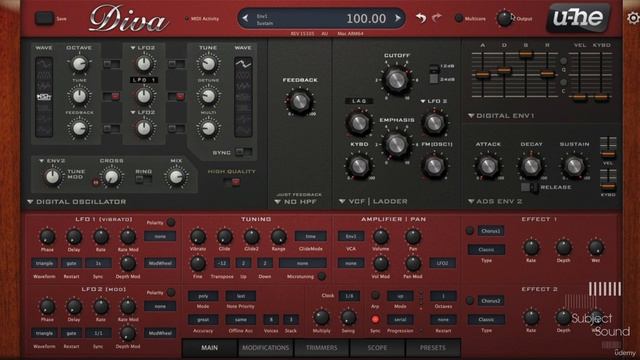Click the Voices number field
This screenshot has height=360, width=640.
coord(271,320)
